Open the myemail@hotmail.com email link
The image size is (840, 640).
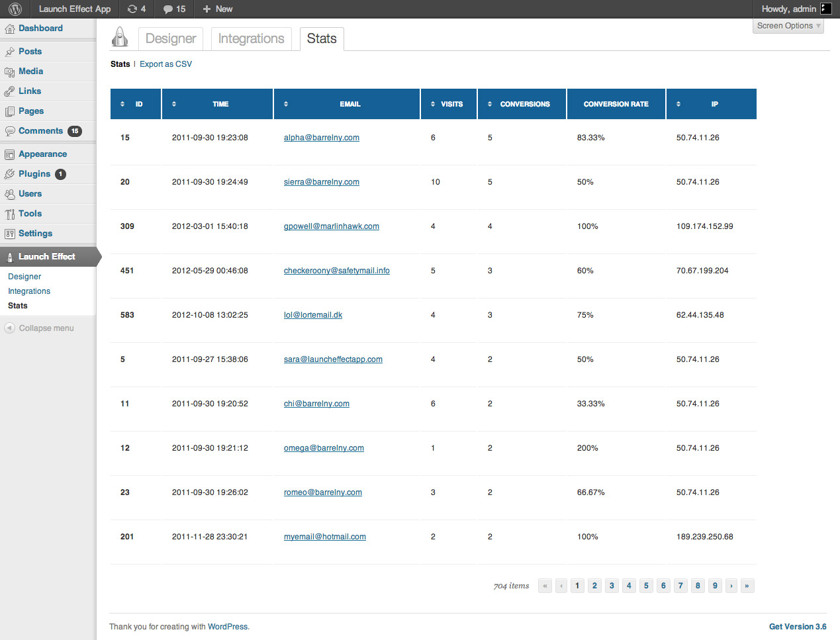pos(325,537)
